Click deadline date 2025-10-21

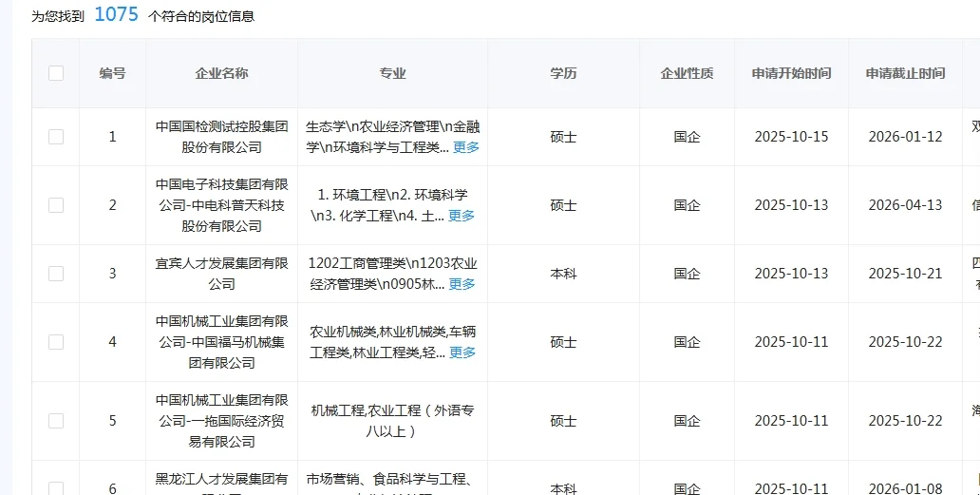[905, 274]
